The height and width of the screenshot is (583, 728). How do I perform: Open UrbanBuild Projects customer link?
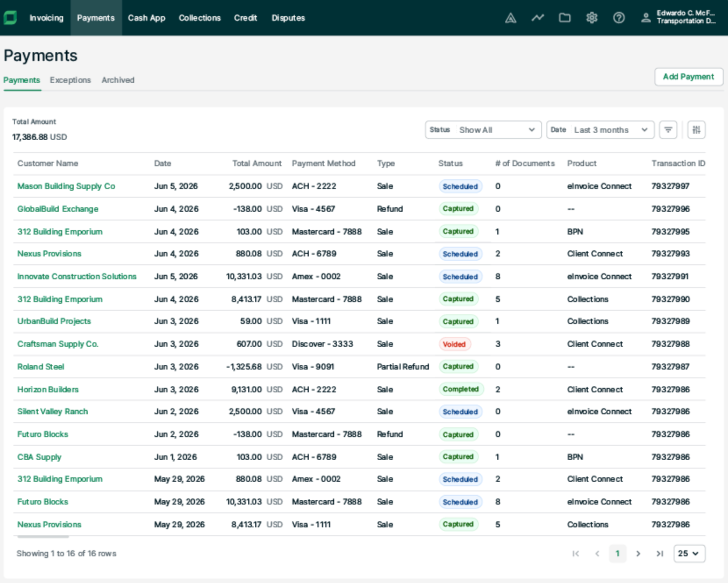pyautogui.click(x=54, y=321)
